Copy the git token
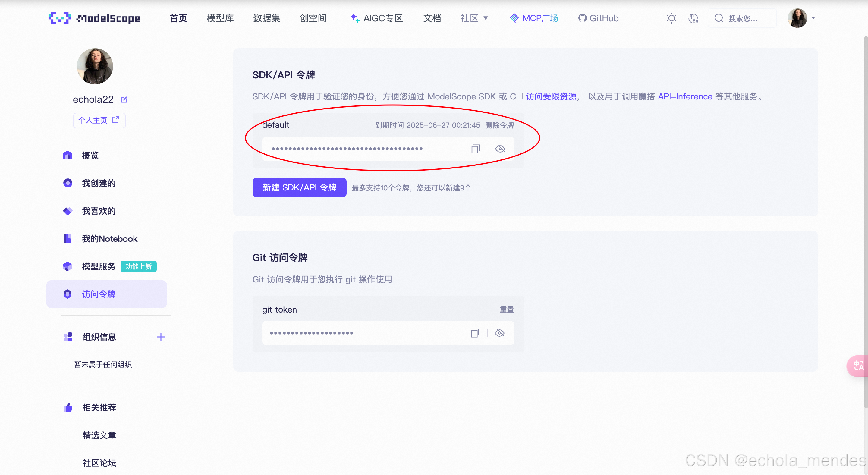 point(474,333)
